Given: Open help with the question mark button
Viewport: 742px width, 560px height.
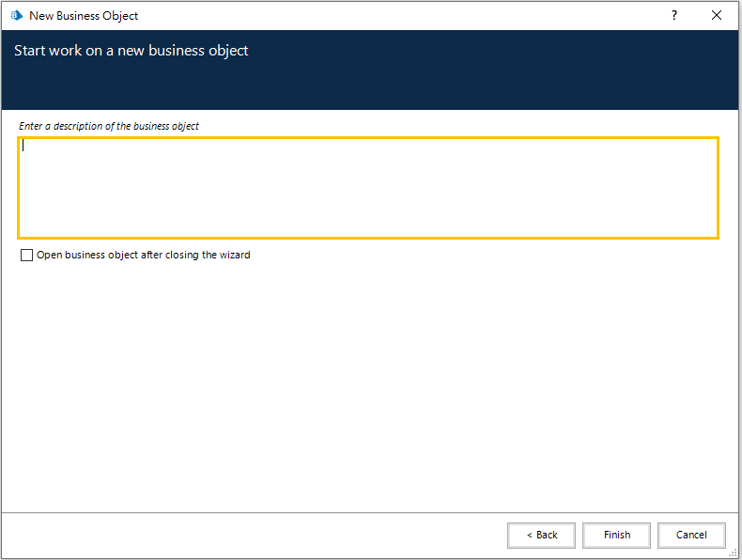Looking at the screenshot, I should (x=673, y=16).
